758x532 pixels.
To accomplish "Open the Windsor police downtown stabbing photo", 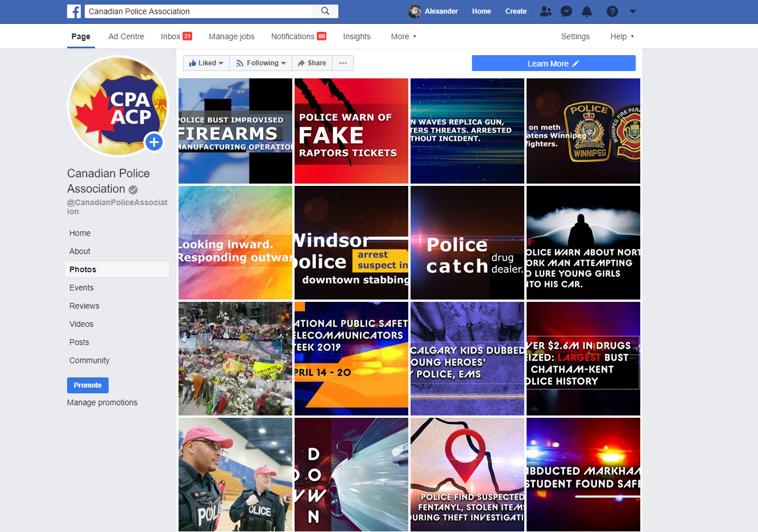I will pos(351,243).
